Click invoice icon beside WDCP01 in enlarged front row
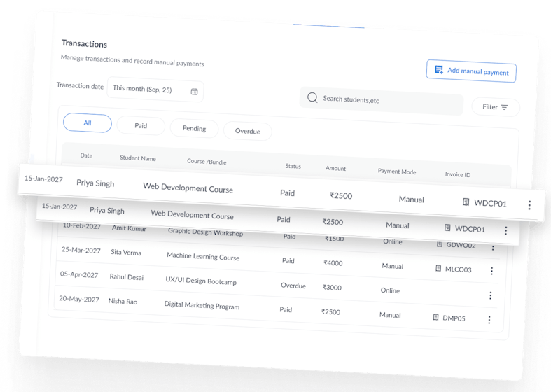The width and height of the screenshot is (551, 392). [x=466, y=202]
